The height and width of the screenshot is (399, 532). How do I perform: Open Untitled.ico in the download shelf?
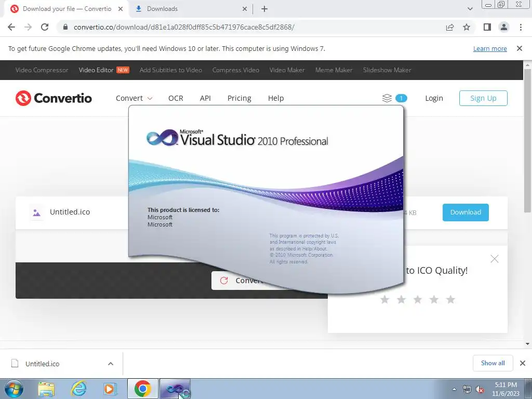pyautogui.click(x=42, y=364)
